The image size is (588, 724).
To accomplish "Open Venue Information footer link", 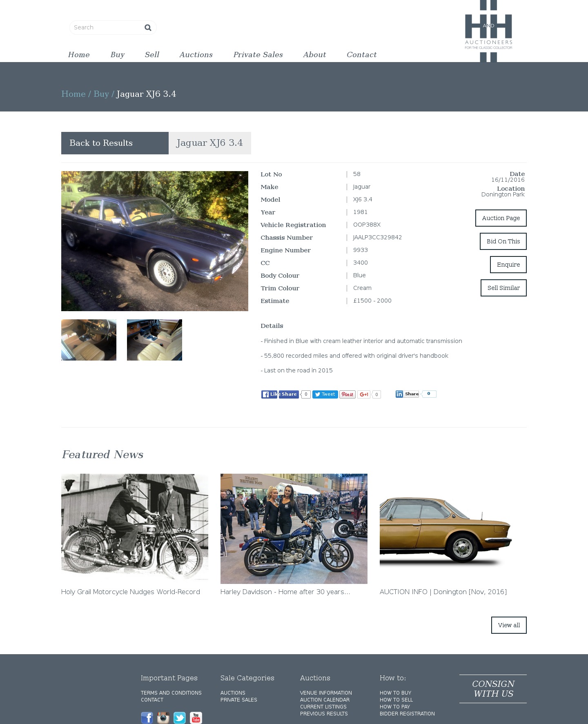I will (x=326, y=693).
